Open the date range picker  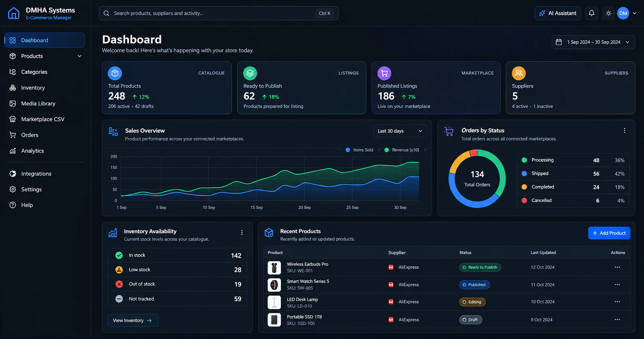[593, 42]
